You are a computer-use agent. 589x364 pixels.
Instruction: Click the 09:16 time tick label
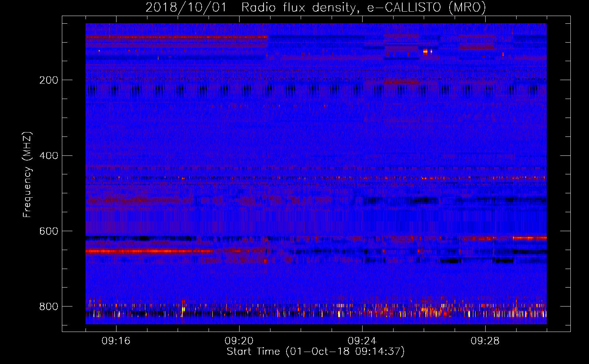pos(116,341)
